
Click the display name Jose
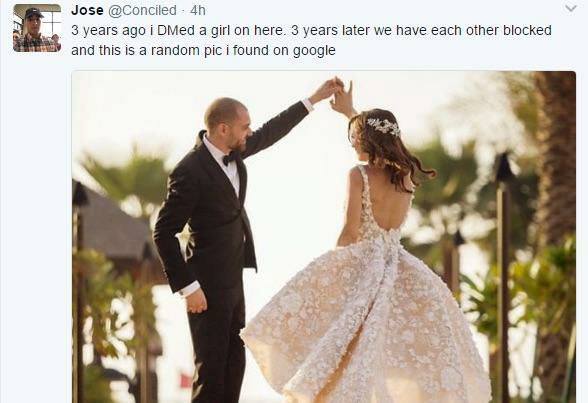87,10
